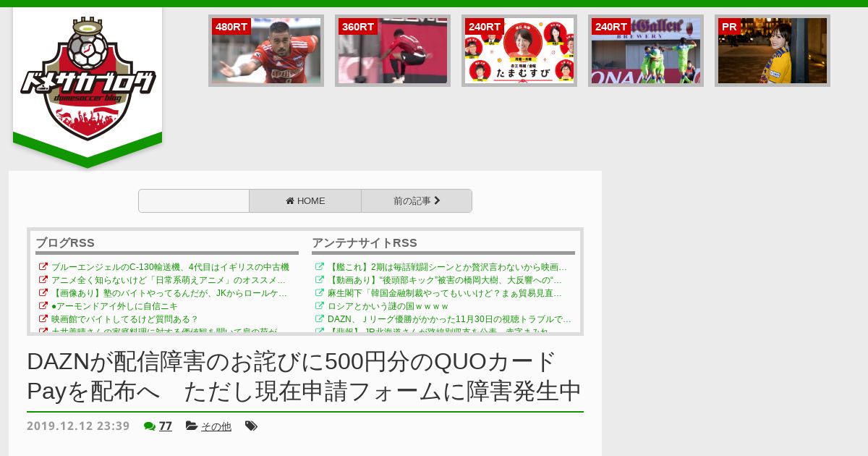Click the ドメサカブログ site logo
The width and height of the screenshot is (868, 456).
coord(88,78)
